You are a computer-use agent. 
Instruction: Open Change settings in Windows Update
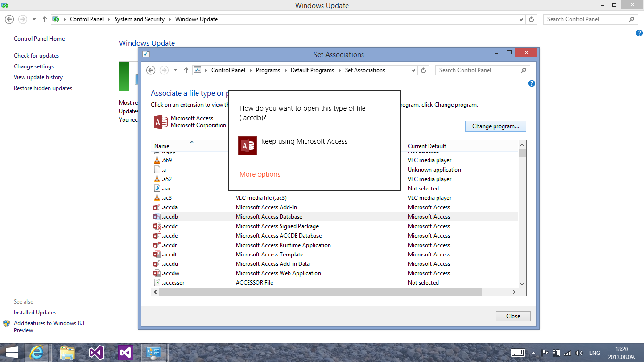click(x=33, y=66)
